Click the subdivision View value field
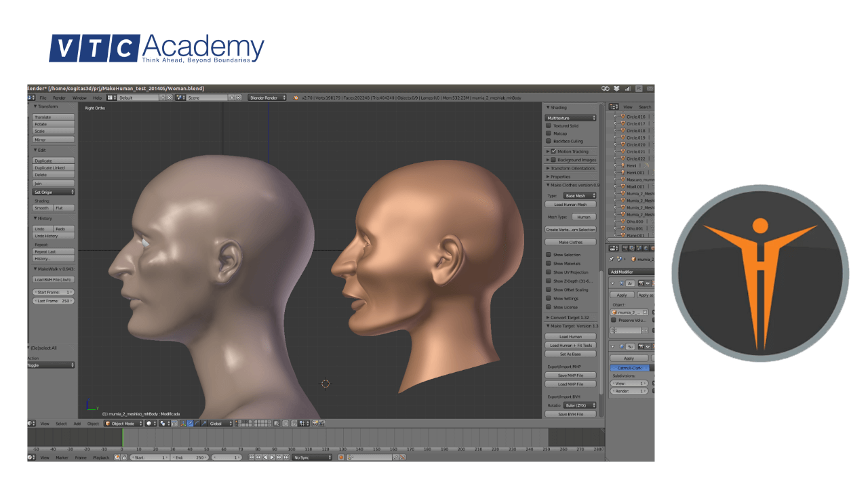Viewport: 868px width, 488px height. [x=629, y=384]
